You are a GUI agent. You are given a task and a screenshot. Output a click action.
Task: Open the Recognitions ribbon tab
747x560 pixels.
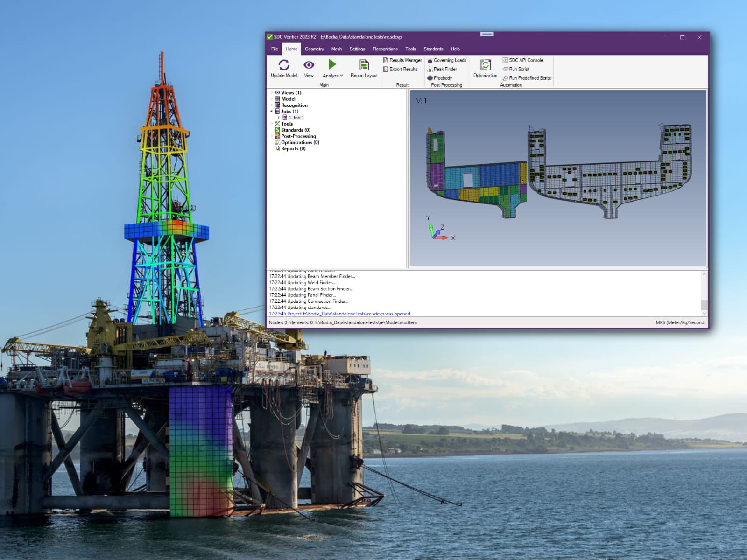(385, 49)
